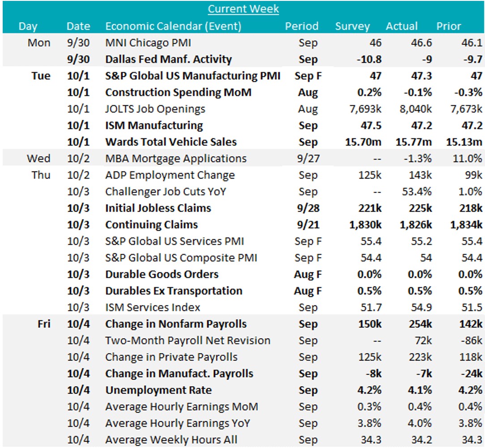This screenshot has width=485, height=448.
Task: Select the Day column header
Action: tap(28, 26)
